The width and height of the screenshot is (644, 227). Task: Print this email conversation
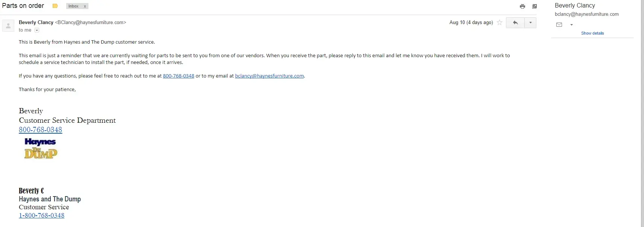(522, 6)
